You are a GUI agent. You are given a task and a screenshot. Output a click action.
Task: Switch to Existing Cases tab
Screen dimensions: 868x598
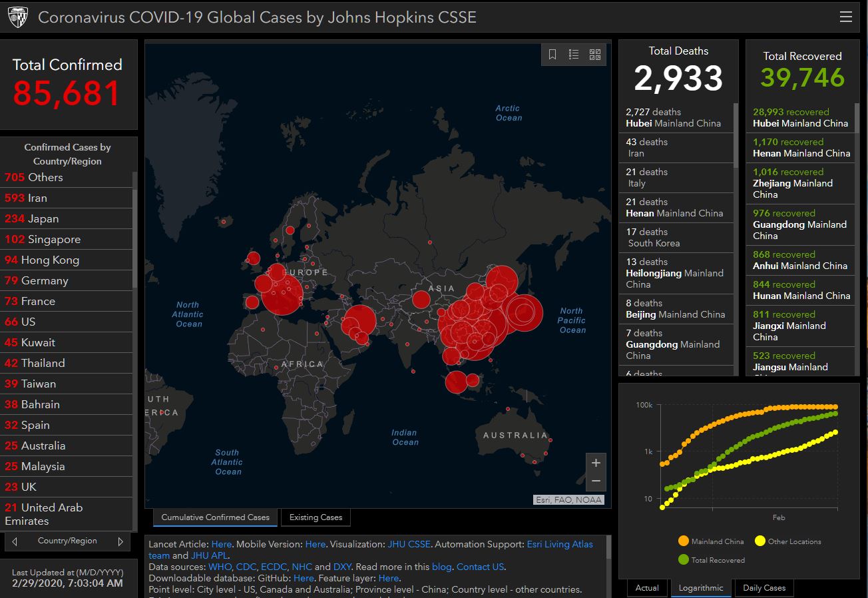pyautogui.click(x=316, y=517)
